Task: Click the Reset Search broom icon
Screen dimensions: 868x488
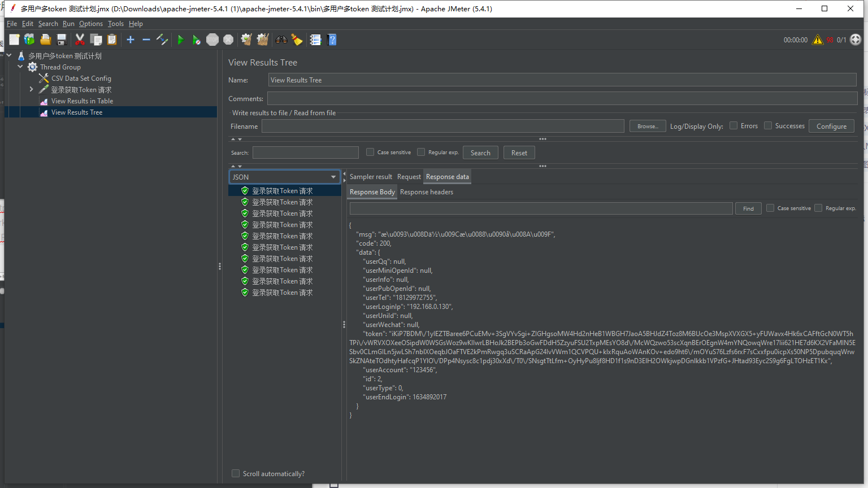Action: pos(297,40)
